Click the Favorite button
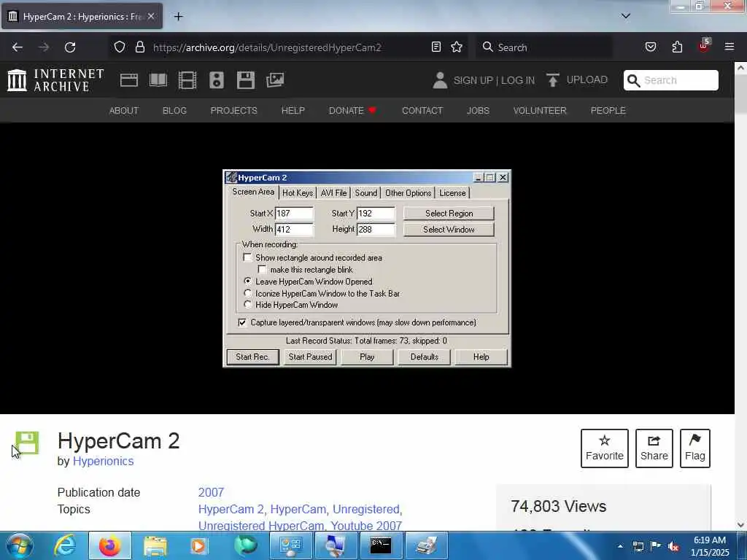The width and height of the screenshot is (747, 560). pyautogui.click(x=605, y=448)
